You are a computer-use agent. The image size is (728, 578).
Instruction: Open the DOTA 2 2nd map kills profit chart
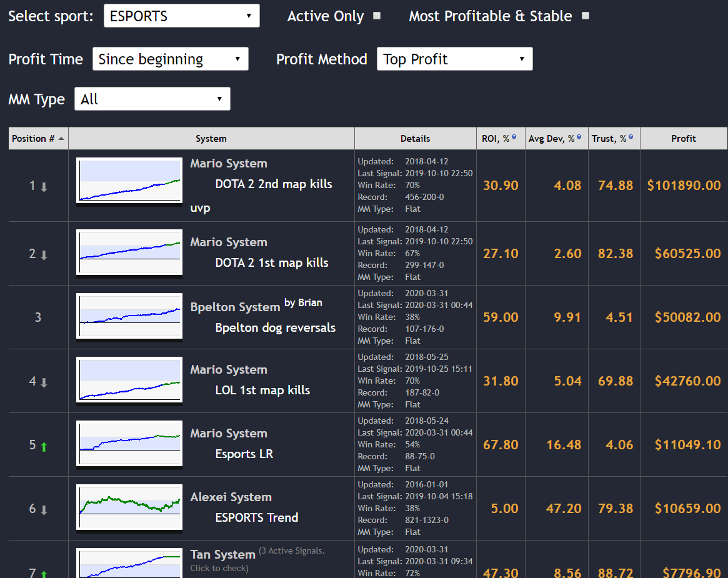pos(129,181)
